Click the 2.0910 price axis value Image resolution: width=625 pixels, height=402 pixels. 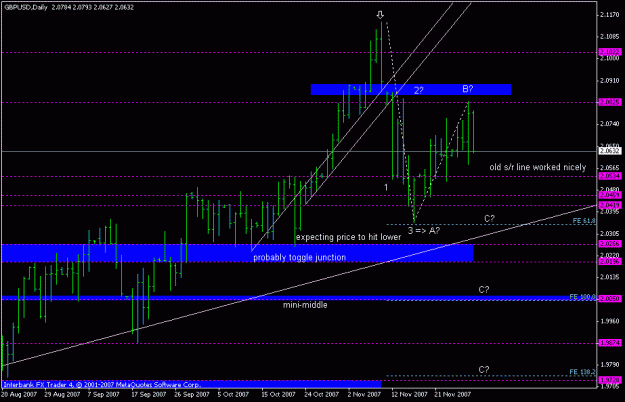coord(610,80)
